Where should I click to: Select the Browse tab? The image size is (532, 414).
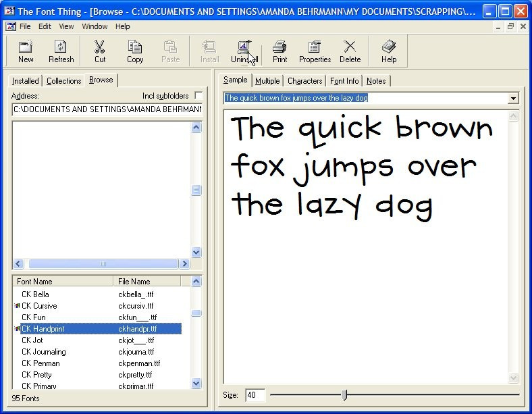pos(101,80)
